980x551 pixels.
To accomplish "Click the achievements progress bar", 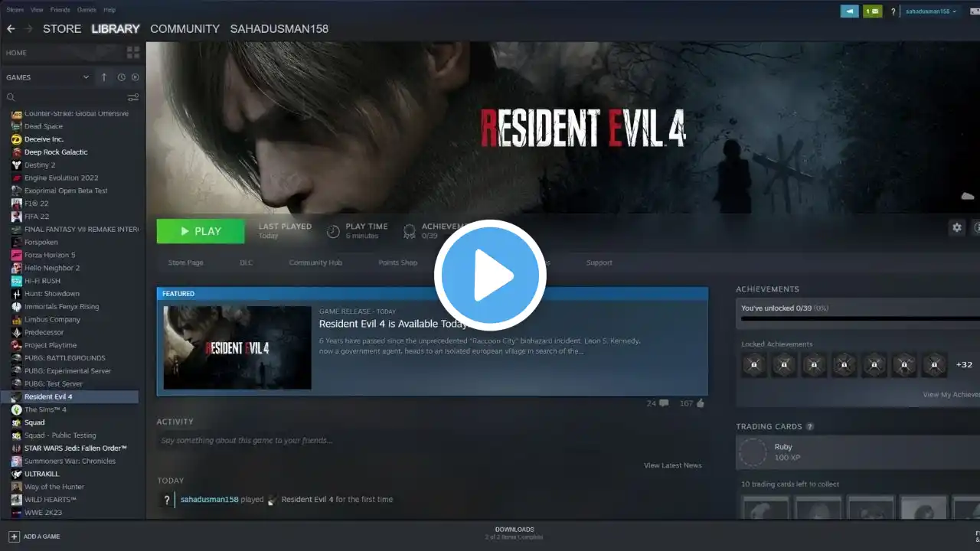I will pos(861,318).
